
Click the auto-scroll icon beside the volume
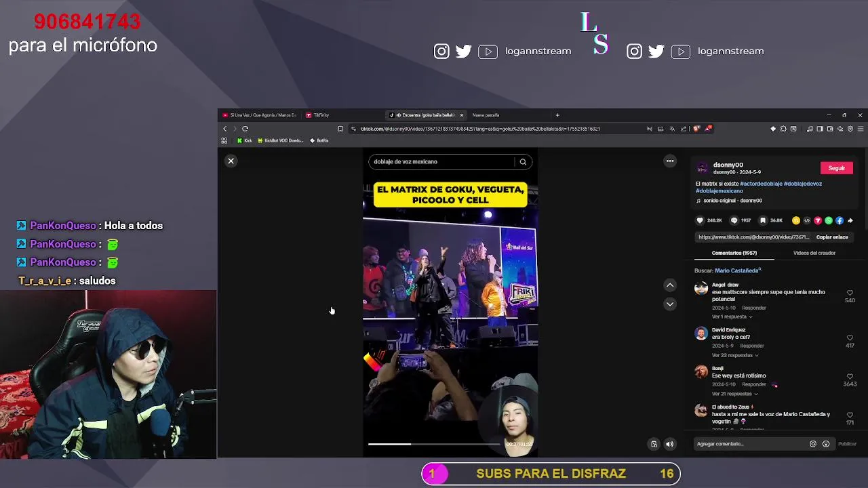tap(654, 445)
